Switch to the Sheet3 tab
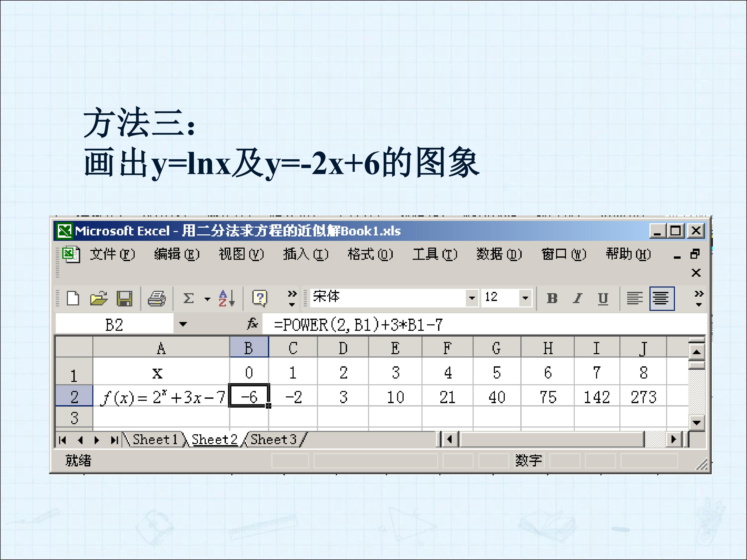 [274, 439]
